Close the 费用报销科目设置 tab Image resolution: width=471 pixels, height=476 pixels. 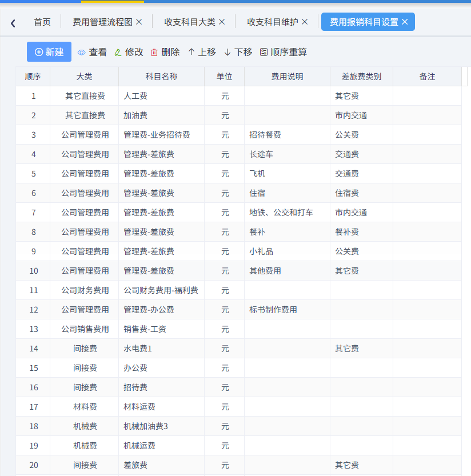click(x=405, y=22)
